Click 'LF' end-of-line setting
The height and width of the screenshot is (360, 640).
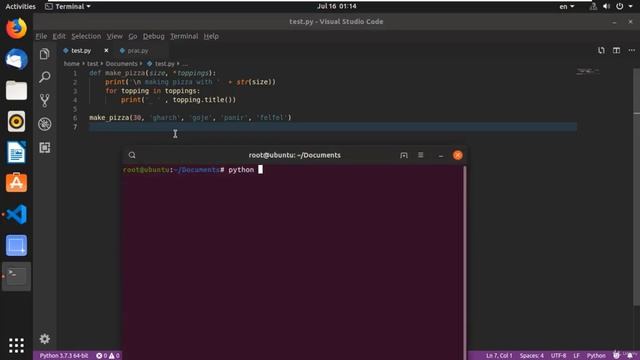pyautogui.click(x=576, y=356)
